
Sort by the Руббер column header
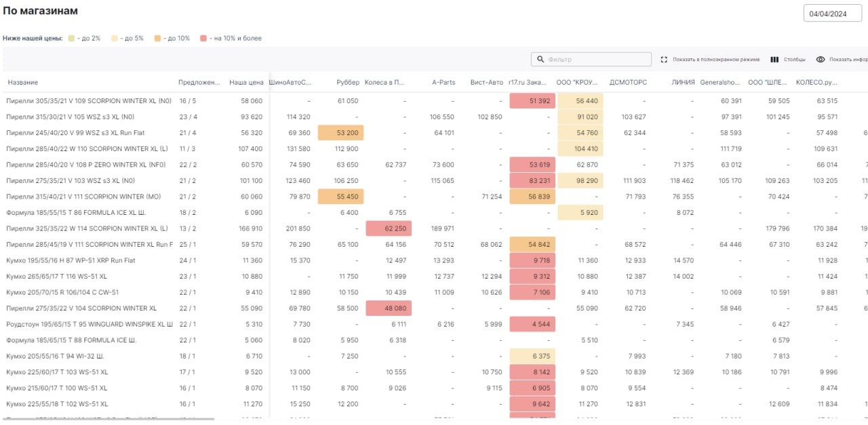click(348, 83)
